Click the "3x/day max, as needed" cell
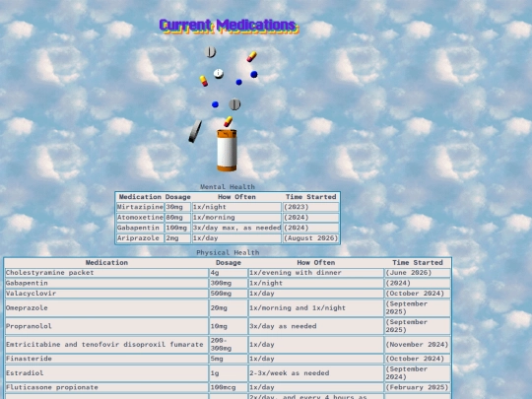This screenshot has height=399, width=532. [x=236, y=228]
